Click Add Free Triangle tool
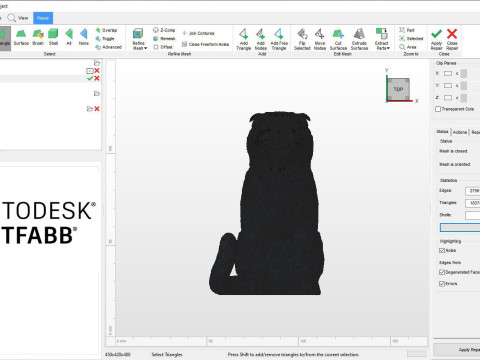Viewport: 480px width, 360px height. [x=279, y=39]
